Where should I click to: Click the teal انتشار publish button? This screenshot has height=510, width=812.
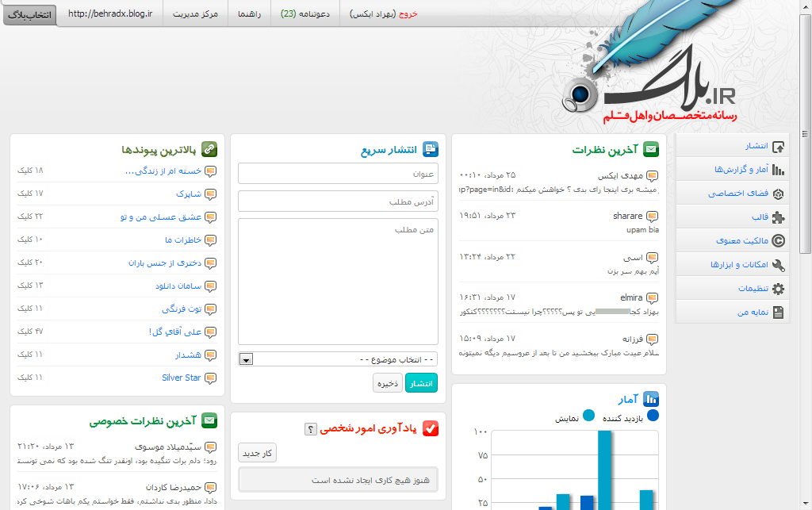pos(421,383)
